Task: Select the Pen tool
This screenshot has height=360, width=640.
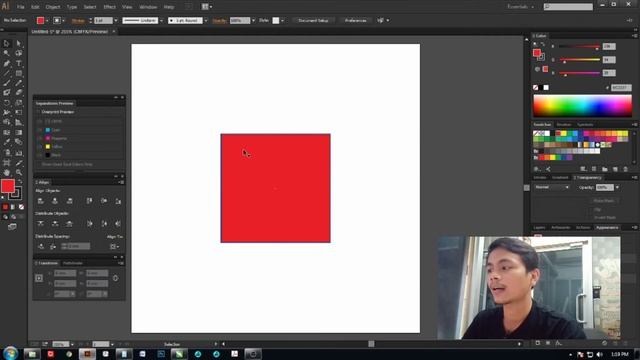Action: click(7, 63)
